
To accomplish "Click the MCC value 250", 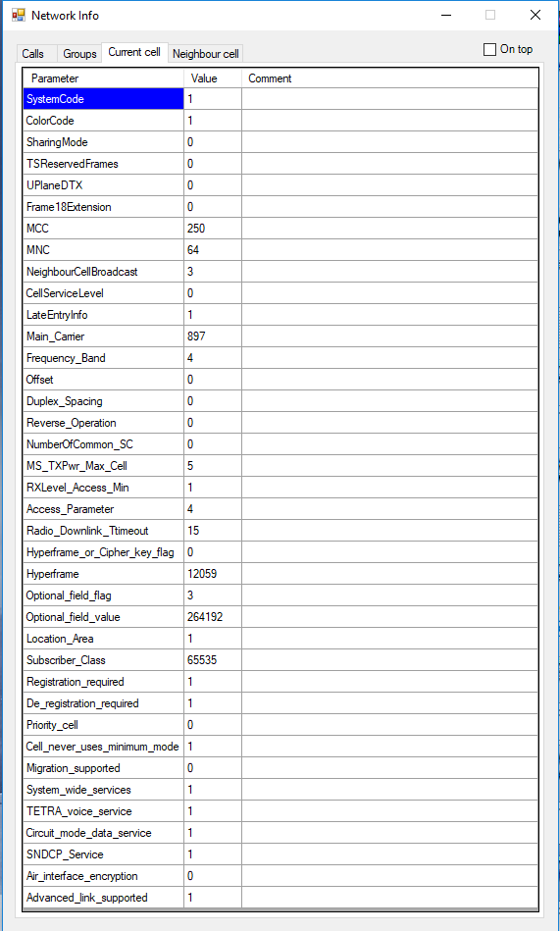I will click(213, 229).
